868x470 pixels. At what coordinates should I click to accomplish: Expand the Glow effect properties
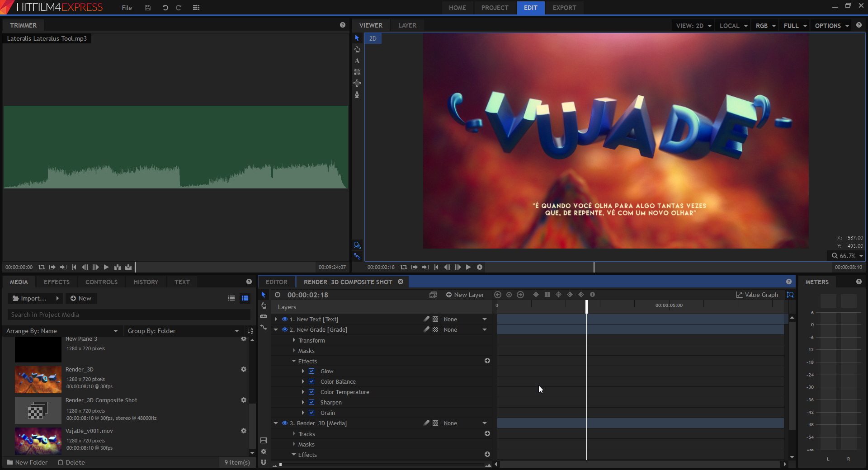point(303,371)
